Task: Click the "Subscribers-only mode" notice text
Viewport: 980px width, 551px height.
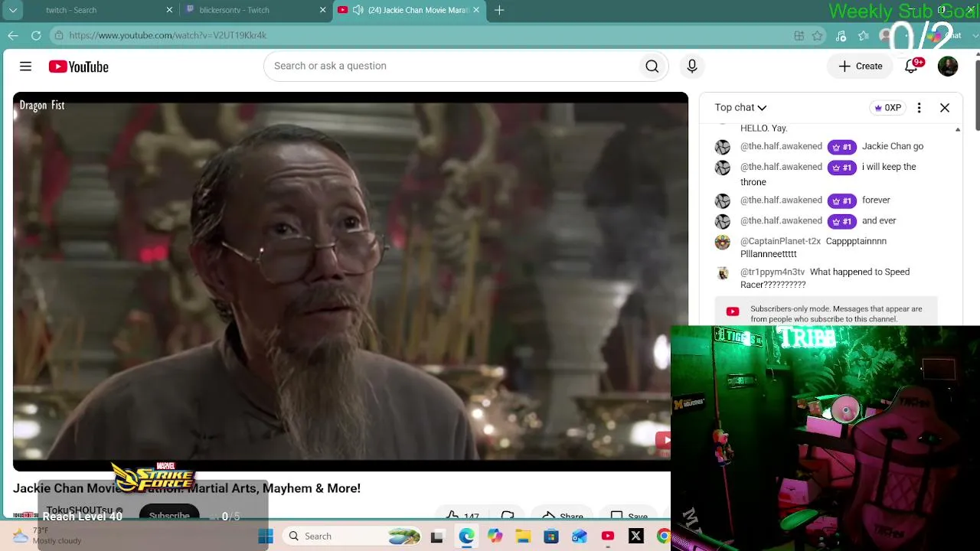Action: 836,314
